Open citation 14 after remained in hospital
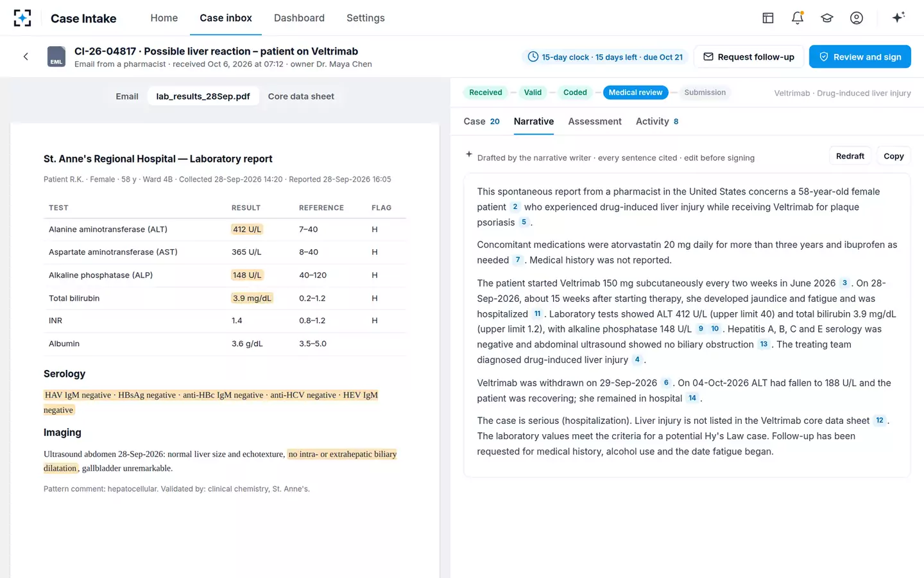This screenshot has width=924, height=578. (692, 398)
